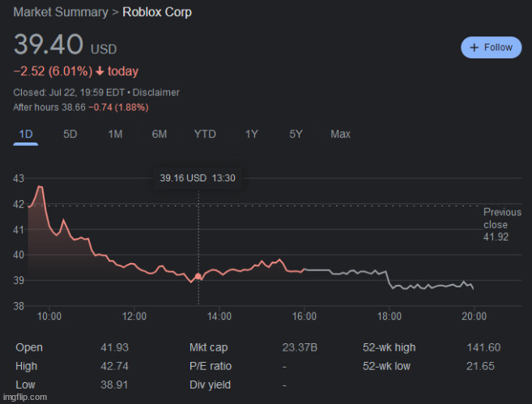Click the 20:00 x-axis time label
The height and width of the screenshot is (404, 532).
click(x=474, y=317)
